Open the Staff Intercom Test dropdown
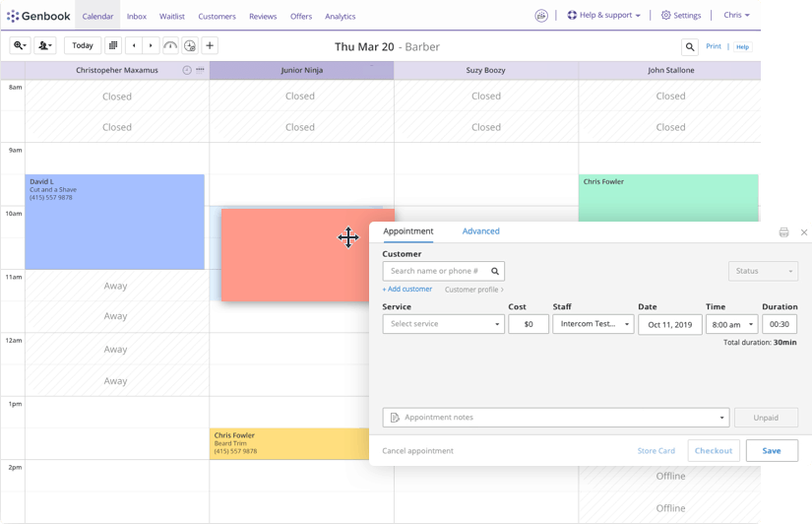Screen dimensions: 812x524 593,324
